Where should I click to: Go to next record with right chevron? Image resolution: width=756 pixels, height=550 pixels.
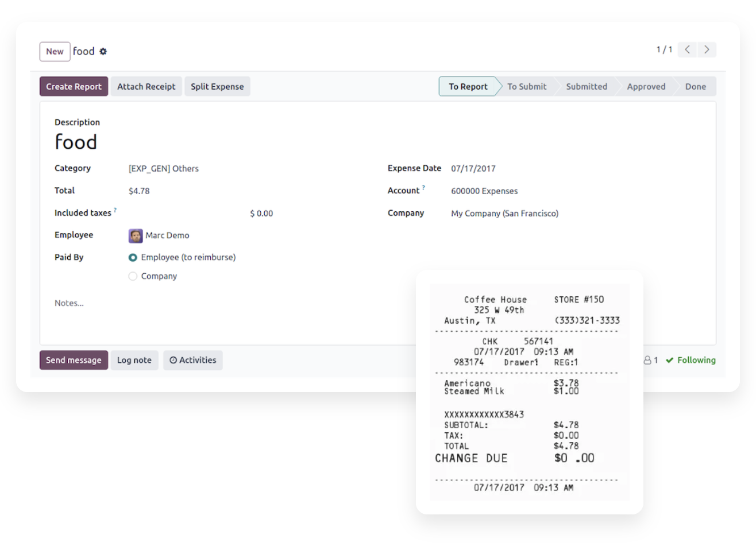point(707,50)
